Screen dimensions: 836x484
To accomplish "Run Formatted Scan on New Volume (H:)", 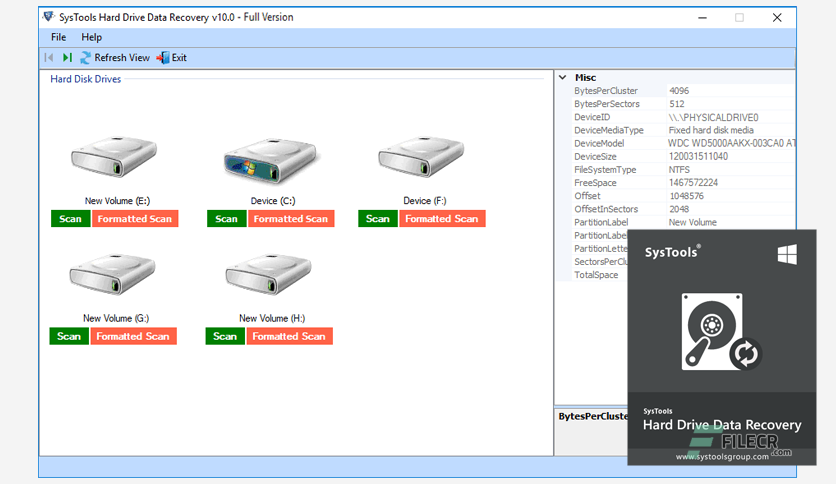I will [x=290, y=336].
